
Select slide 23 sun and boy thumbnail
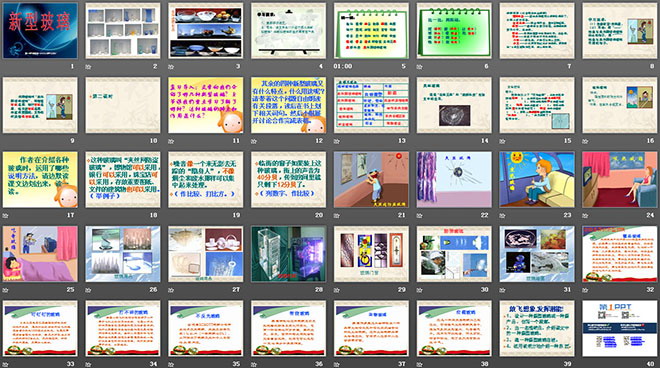pyautogui.click(x=537, y=179)
